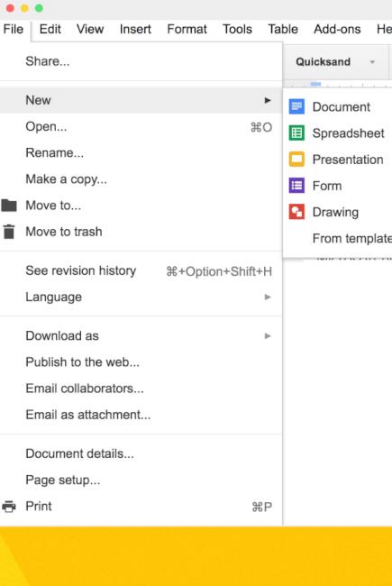Expand the Language submenu arrow

click(268, 298)
